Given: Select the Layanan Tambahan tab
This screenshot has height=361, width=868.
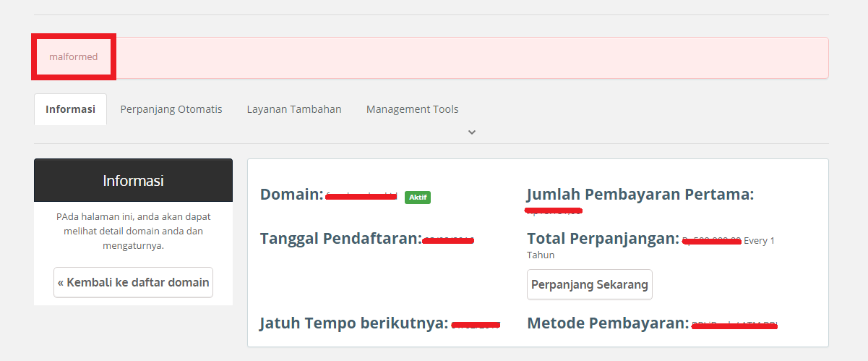Looking at the screenshot, I should [x=294, y=109].
